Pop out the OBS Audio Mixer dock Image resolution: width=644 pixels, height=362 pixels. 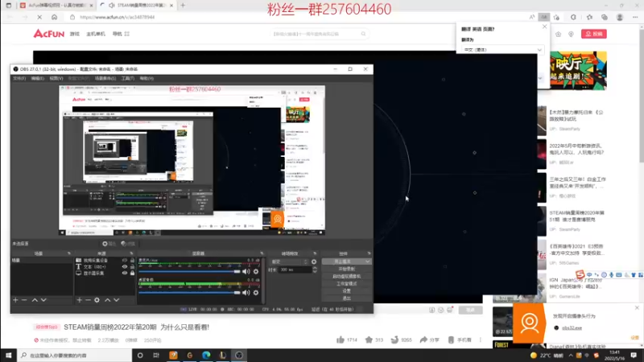point(262,253)
